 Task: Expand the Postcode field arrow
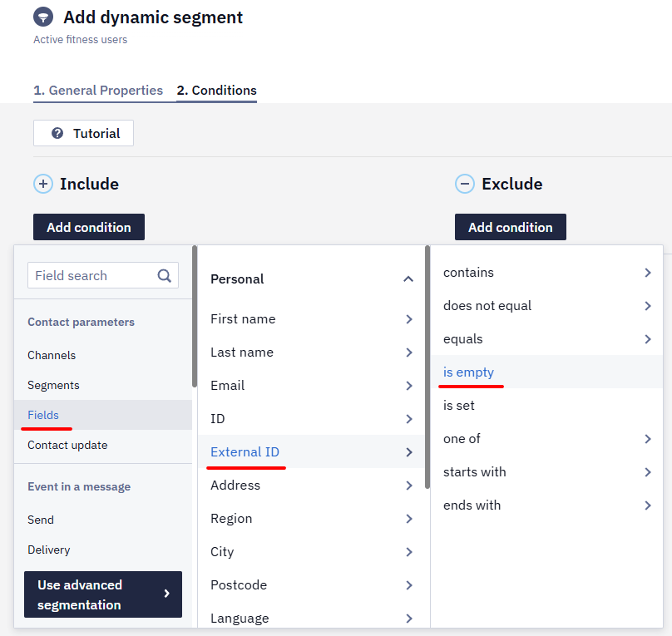click(409, 585)
